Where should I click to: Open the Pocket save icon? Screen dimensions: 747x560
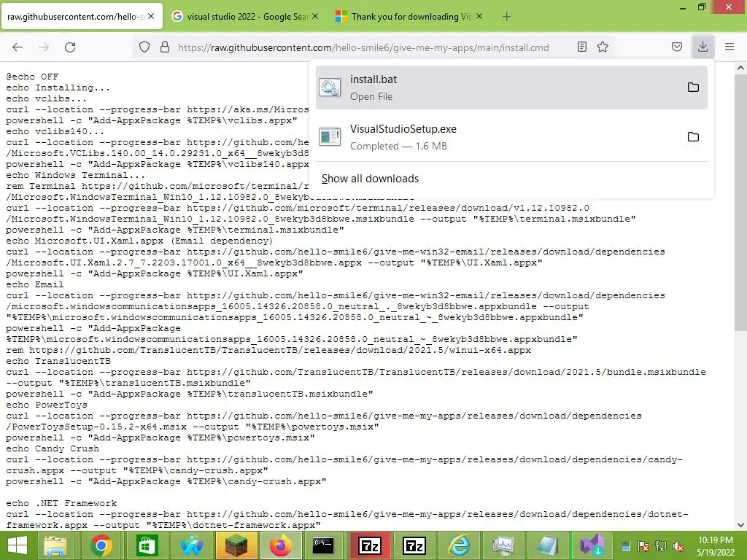point(676,47)
